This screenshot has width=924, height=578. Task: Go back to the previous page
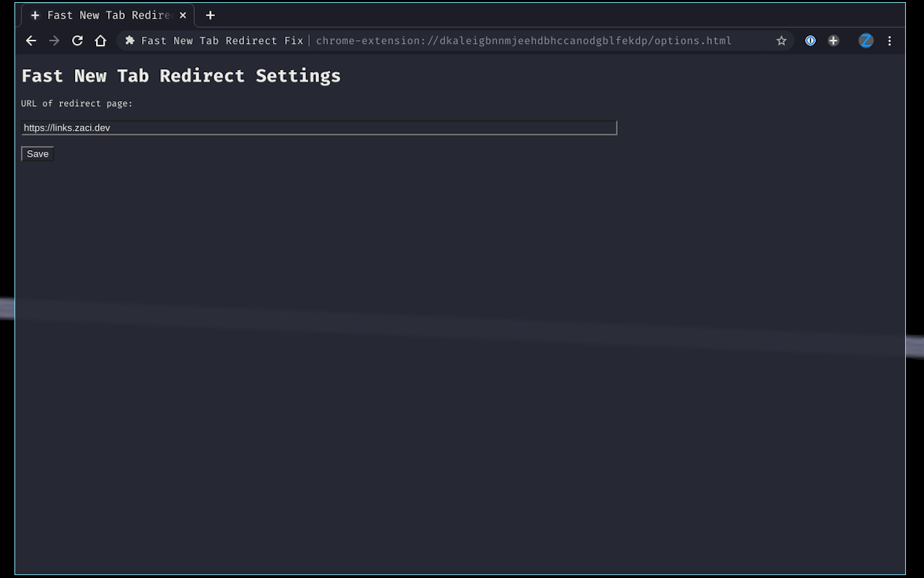[31, 40]
